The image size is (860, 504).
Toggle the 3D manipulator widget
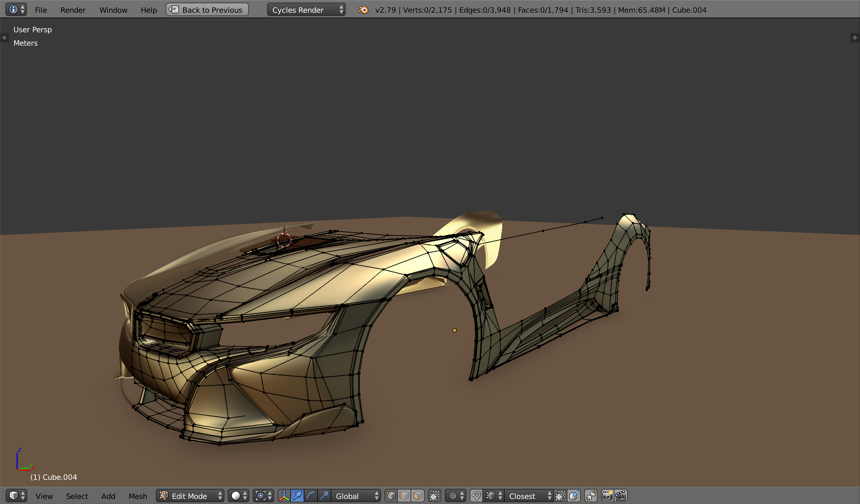point(284,496)
